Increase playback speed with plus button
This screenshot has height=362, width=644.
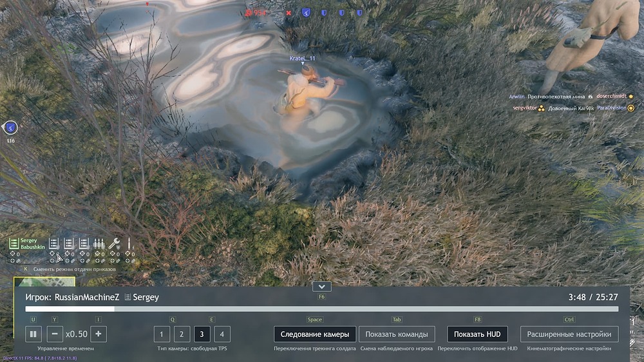pos(99,334)
